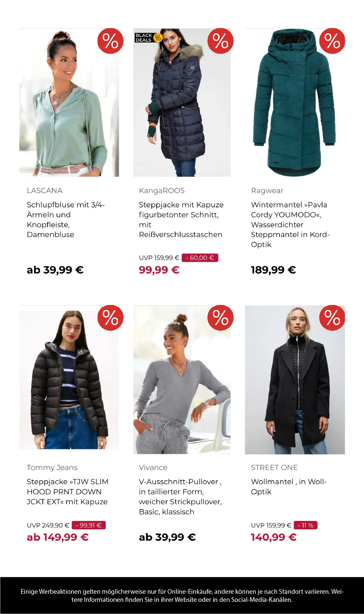
Task: Open the grey V-neck pullover photo
Action: pyautogui.click(x=182, y=380)
